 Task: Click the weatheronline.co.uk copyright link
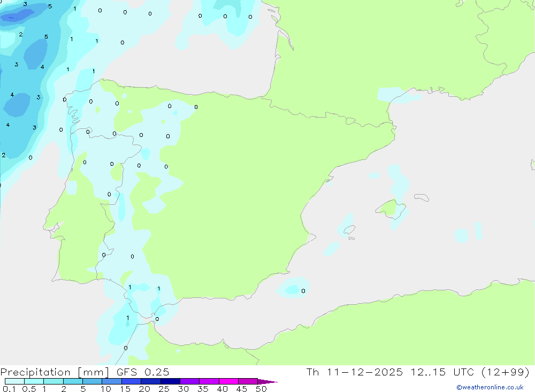click(490, 387)
